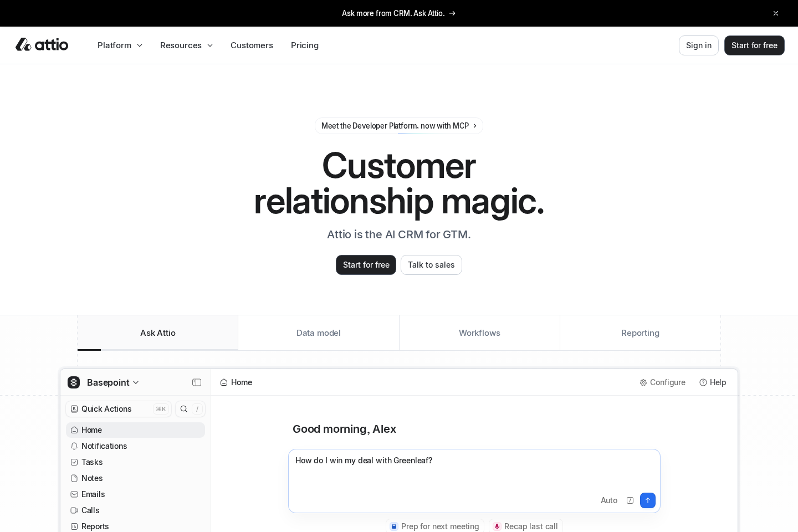Choose Prep for next meeting suggestion
798x532 pixels.
[x=435, y=526]
